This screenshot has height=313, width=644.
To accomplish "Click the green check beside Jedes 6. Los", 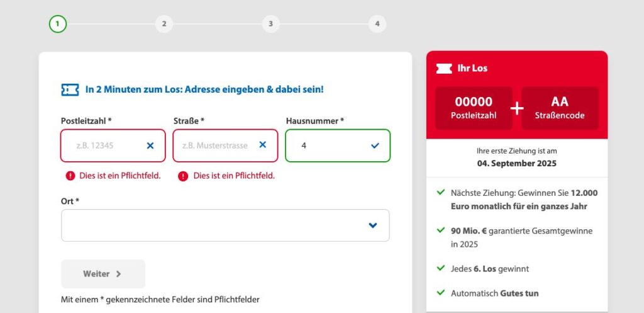I will [x=441, y=268].
